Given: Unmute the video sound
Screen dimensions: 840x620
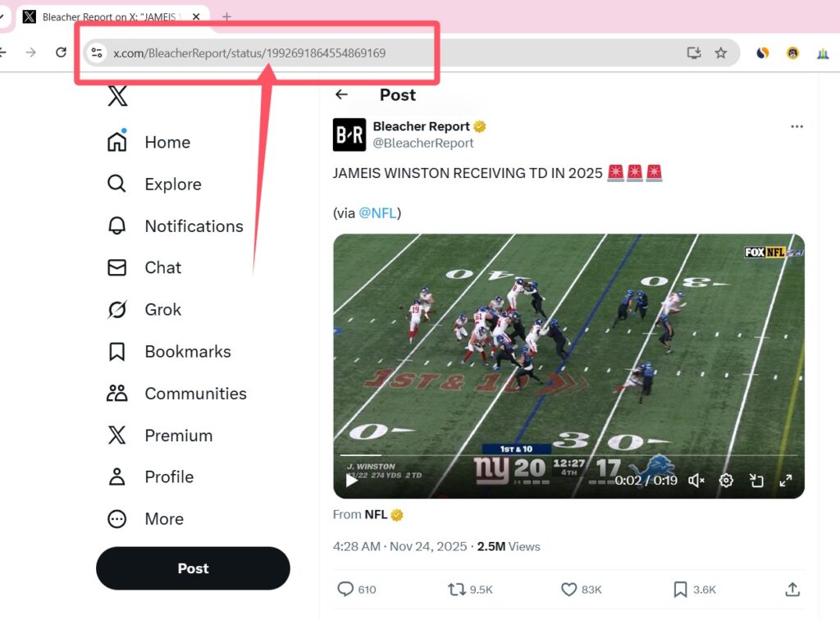Looking at the screenshot, I should point(696,481).
